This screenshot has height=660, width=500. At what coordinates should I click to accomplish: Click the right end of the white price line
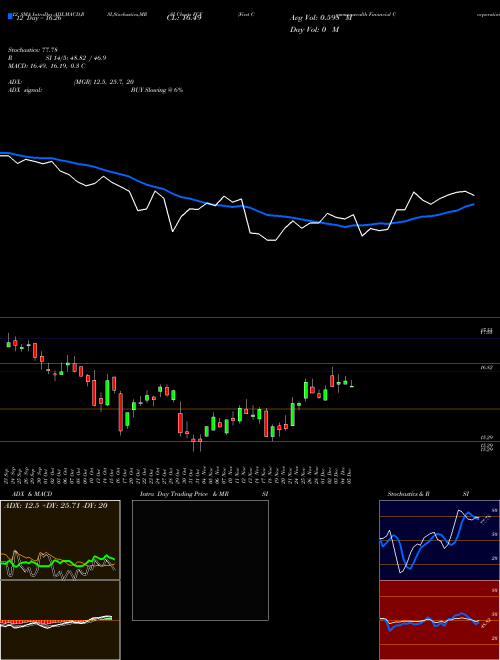[x=473, y=195]
